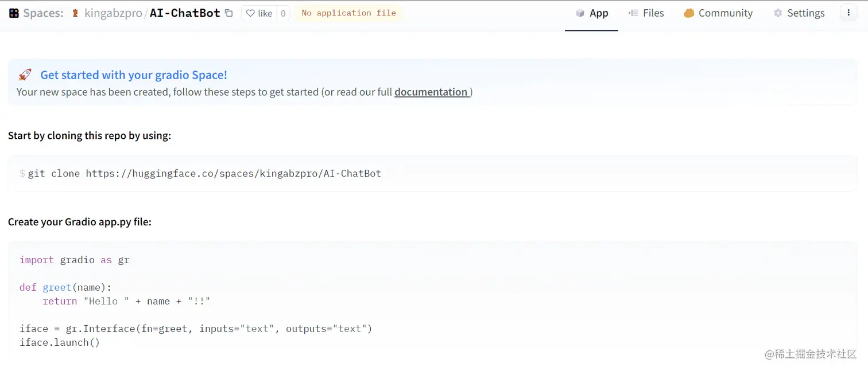Click the rocket icon beside Get started
Viewport: 868px width, 371px height.
click(x=25, y=75)
